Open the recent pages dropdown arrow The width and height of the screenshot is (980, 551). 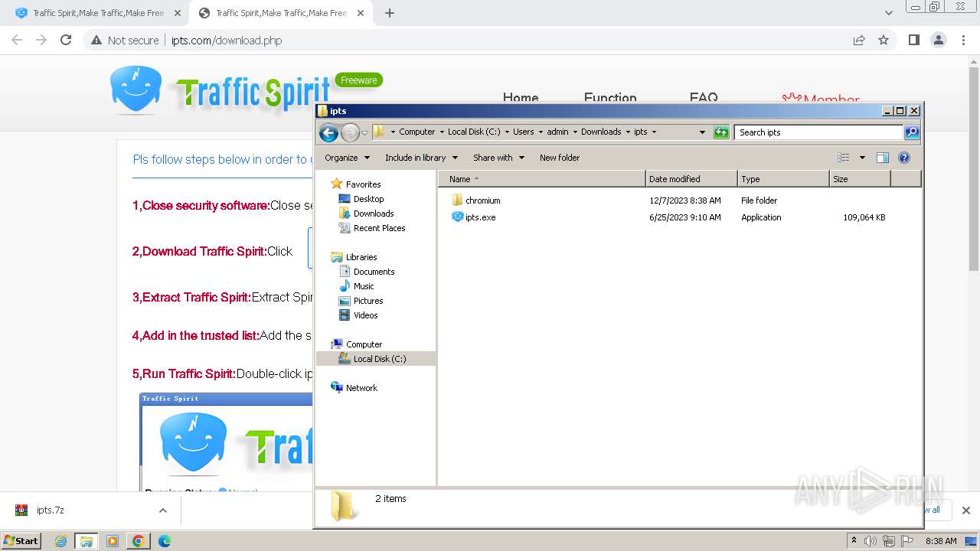[x=365, y=132]
